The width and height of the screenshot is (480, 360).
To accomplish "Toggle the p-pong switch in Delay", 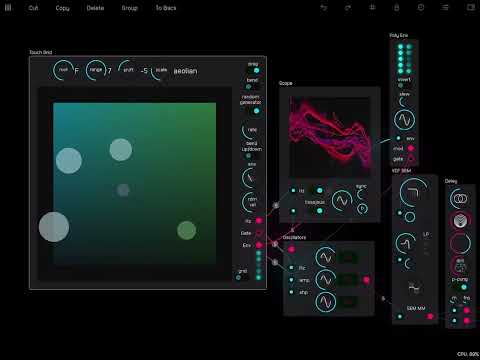I will 463,287.
